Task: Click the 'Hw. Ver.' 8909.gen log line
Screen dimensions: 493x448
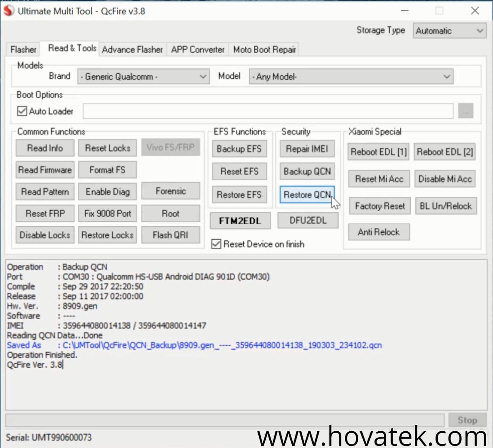Action: (52, 306)
